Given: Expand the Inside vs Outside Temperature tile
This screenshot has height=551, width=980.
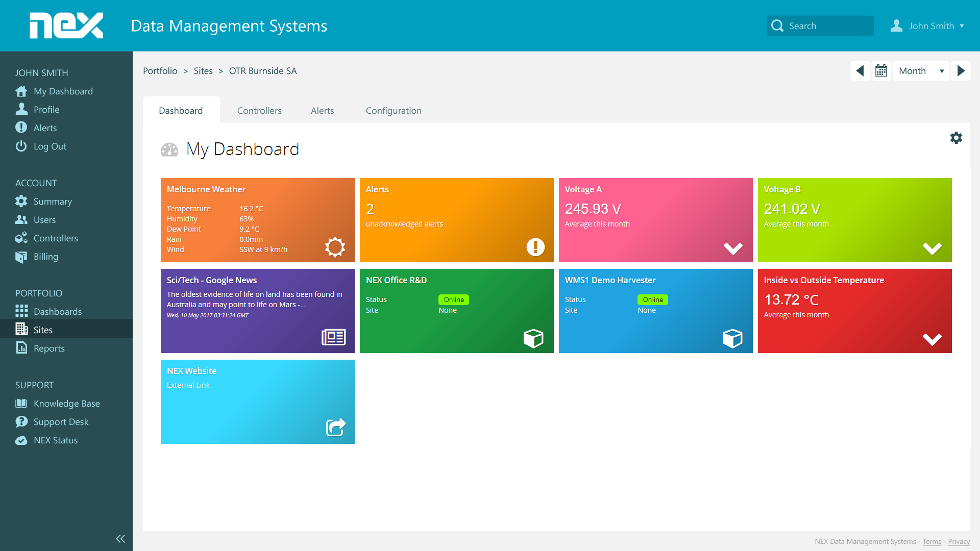Looking at the screenshot, I should [x=933, y=339].
